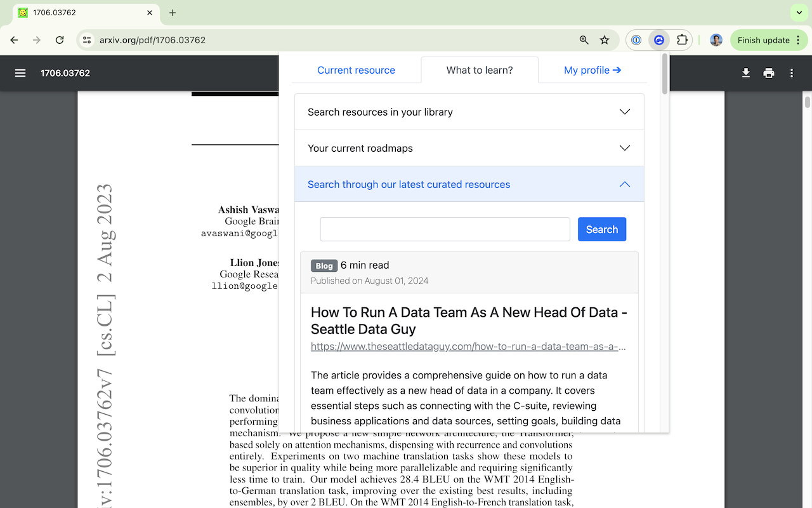Open the 'My profile' tab
The image size is (812, 508).
[x=593, y=70]
